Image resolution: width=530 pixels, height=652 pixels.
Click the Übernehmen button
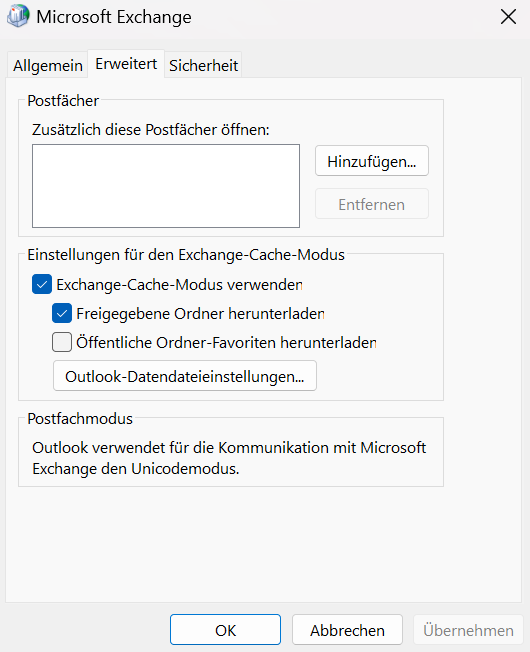tap(468, 630)
